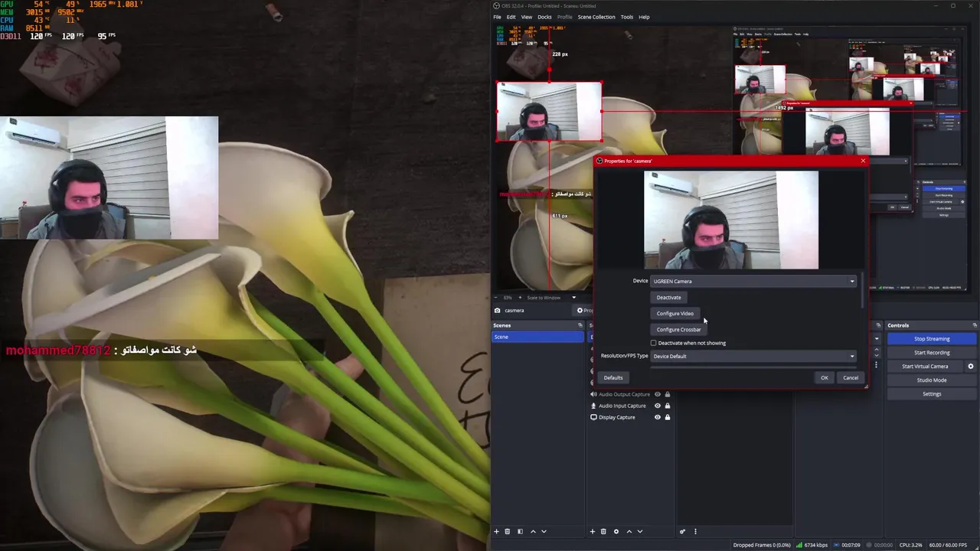Open scene filters icon in Scenes dock
Screen dimensions: 980x551
click(x=520, y=531)
